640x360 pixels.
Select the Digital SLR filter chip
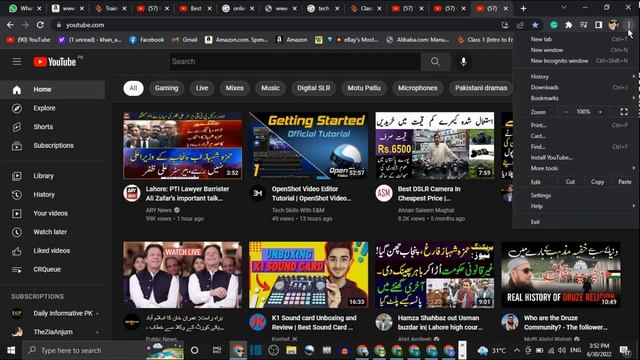pos(313,88)
